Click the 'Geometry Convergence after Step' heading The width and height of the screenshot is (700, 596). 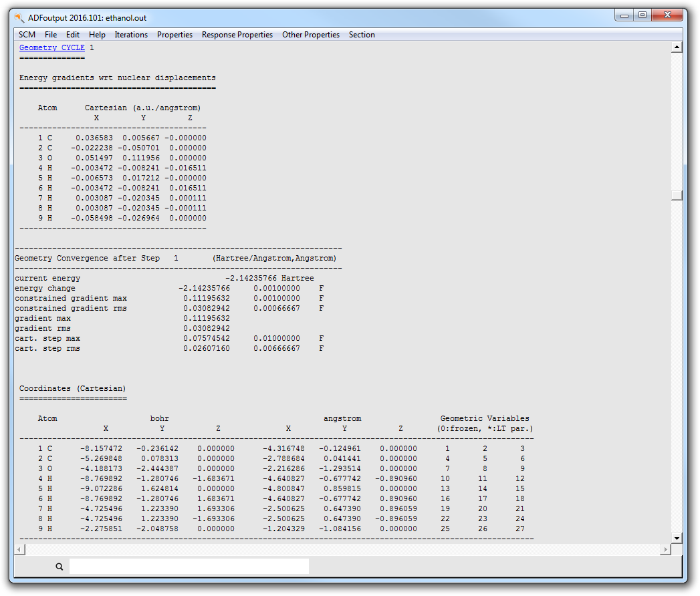pos(87,259)
